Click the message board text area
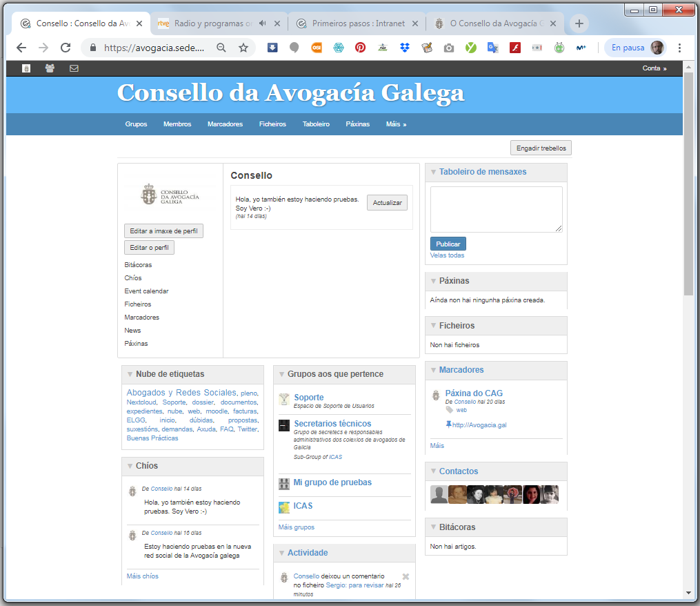This screenshot has width=700, height=606. tap(496, 208)
